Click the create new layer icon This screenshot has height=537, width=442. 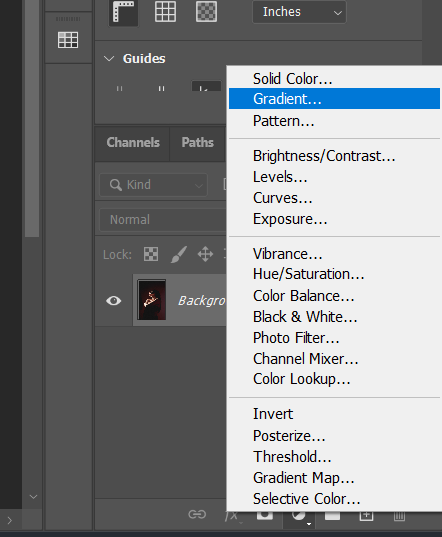366,515
